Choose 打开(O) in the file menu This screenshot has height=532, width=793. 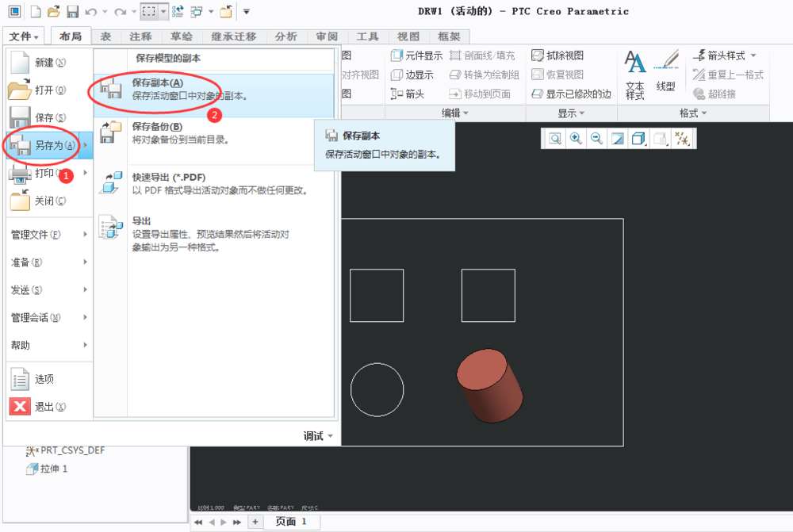coord(49,90)
